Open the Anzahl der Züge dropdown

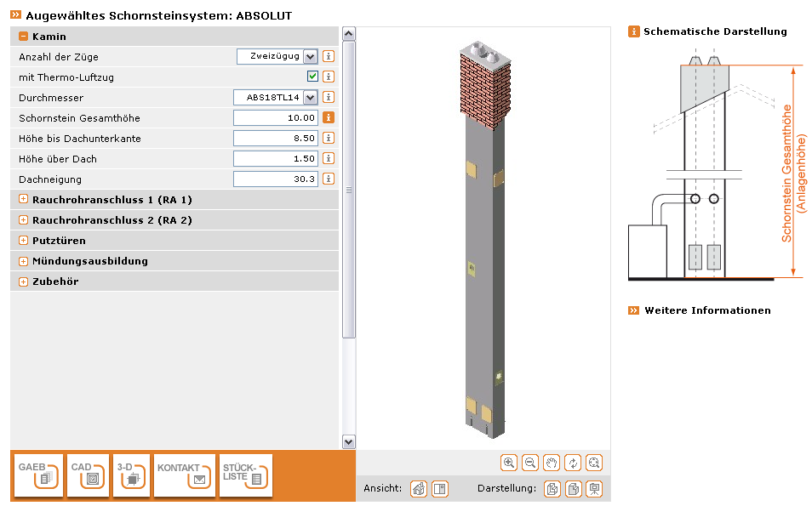coord(310,56)
